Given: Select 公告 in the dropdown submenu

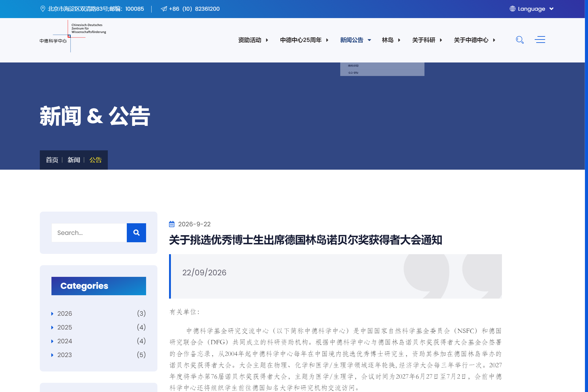Looking at the screenshot, I should coord(353,73).
